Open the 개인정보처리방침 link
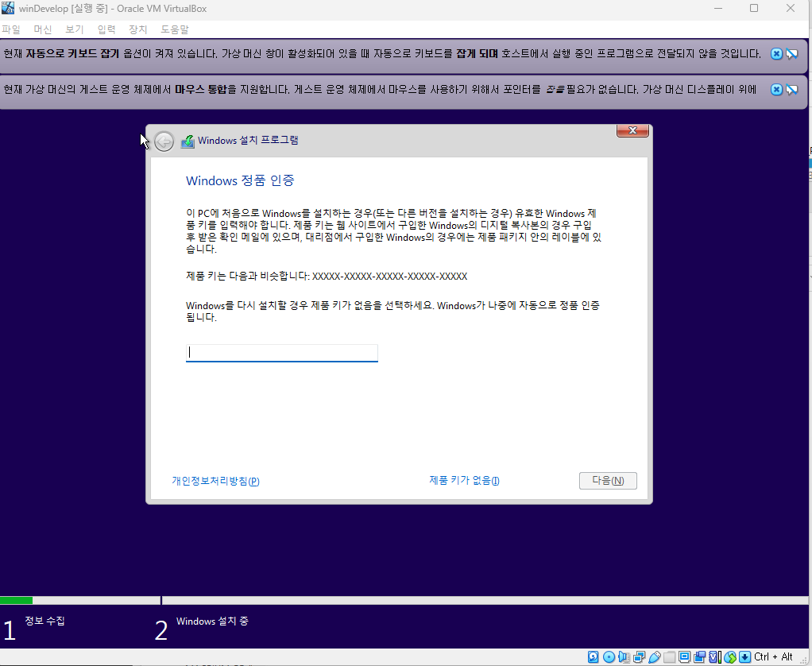 (x=215, y=481)
